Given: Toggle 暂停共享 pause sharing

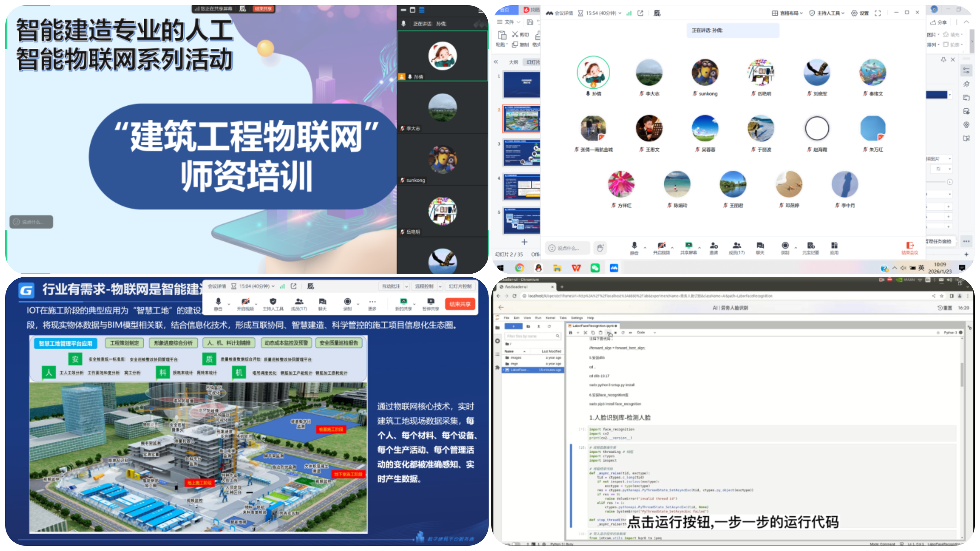Looking at the screenshot, I should [x=431, y=302].
